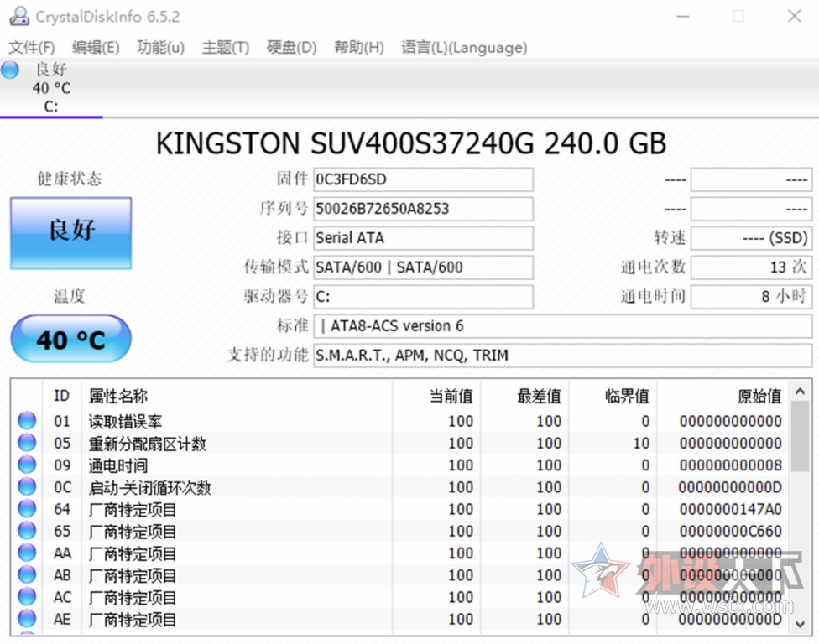The height and width of the screenshot is (644, 819).
Task: Open the 功能(u) menu
Action: [x=160, y=48]
